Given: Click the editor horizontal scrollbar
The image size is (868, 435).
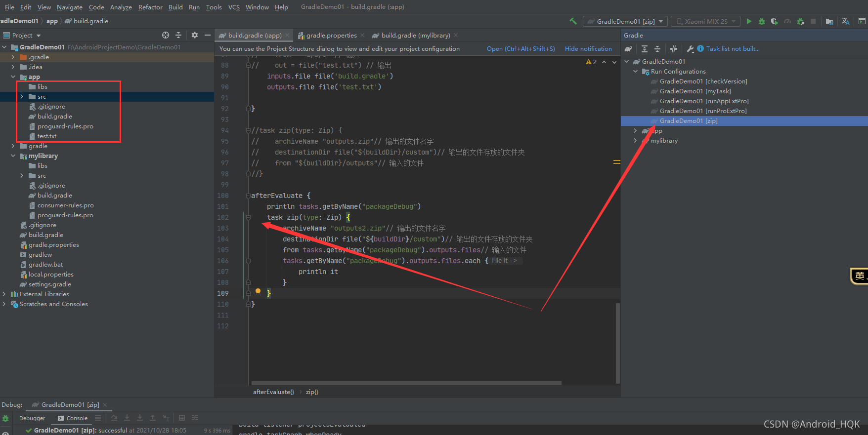Looking at the screenshot, I should (406, 383).
